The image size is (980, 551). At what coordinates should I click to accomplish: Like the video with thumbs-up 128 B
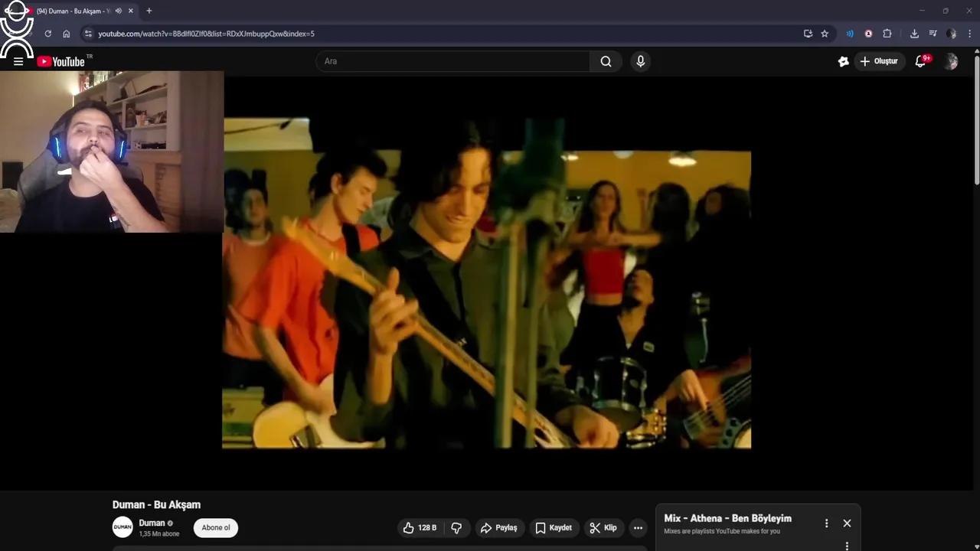(x=420, y=527)
